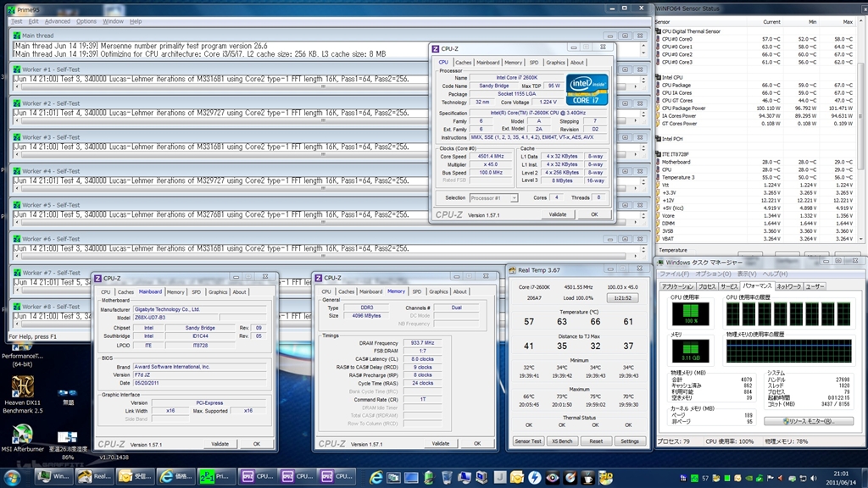Click the Intel Core i7 logo
Image resolution: width=868 pixels, height=488 pixels.
pyautogui.click(x=588, y=87)
